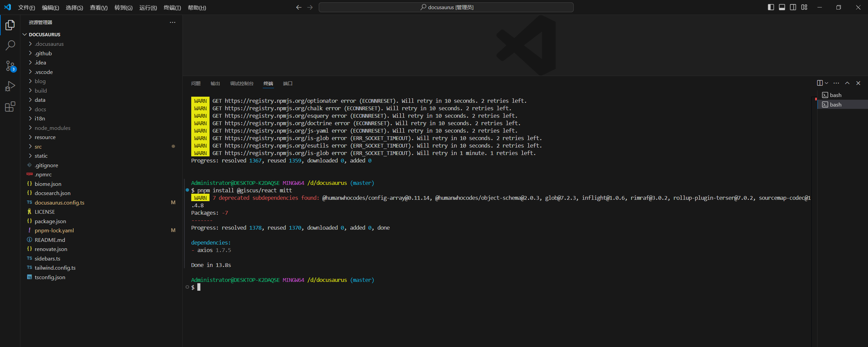Open README.md file
The image size is (868, 347).
[x=101, y=240]
